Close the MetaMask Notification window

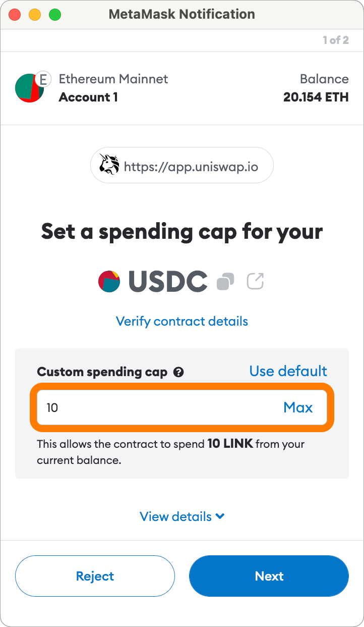[x=15, y=15]
